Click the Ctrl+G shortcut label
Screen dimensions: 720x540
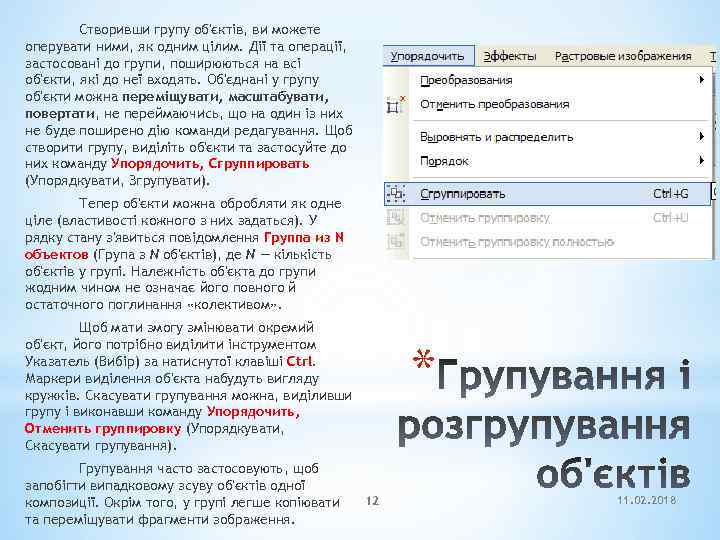coord(671,194)
